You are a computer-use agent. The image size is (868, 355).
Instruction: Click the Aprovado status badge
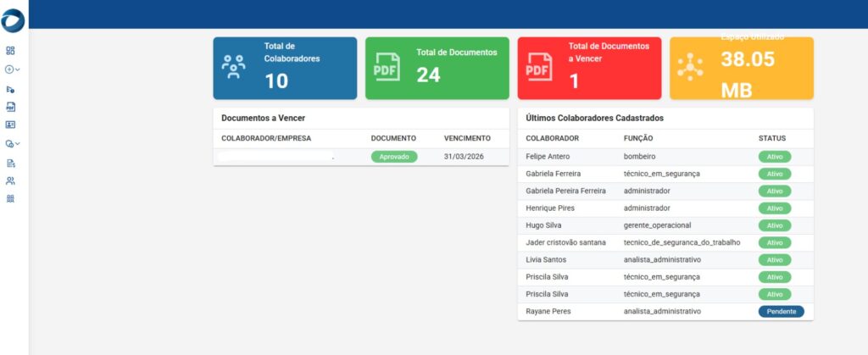pos(394,157)
